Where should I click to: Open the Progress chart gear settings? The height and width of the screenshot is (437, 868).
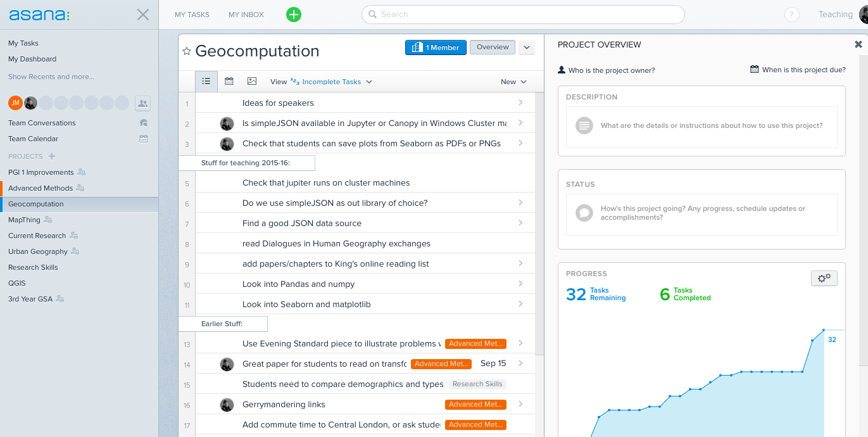pyautogui.click(x=824, y=278)
